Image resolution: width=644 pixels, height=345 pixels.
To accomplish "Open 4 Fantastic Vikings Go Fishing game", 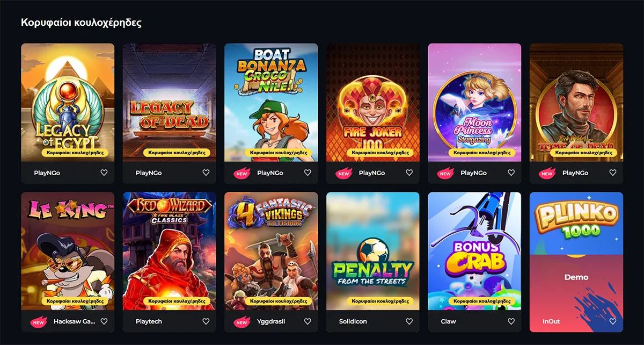I will (271, 251).
